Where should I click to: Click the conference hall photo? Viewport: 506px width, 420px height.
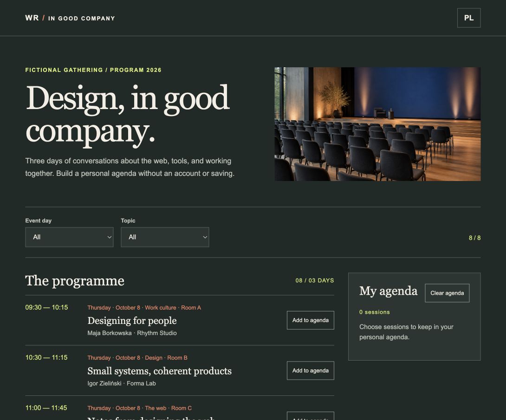[x=377, y=124]
